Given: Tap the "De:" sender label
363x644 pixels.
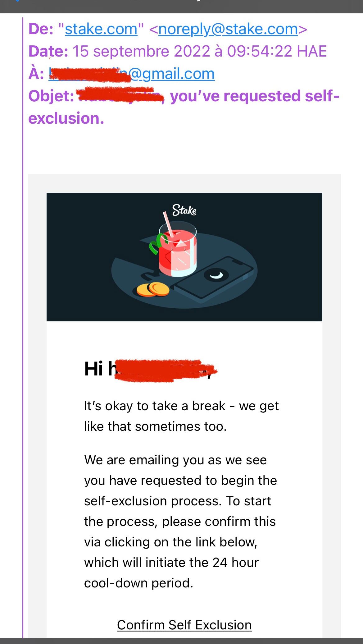Looking at the screenshot, I should [x=41, y=29].
